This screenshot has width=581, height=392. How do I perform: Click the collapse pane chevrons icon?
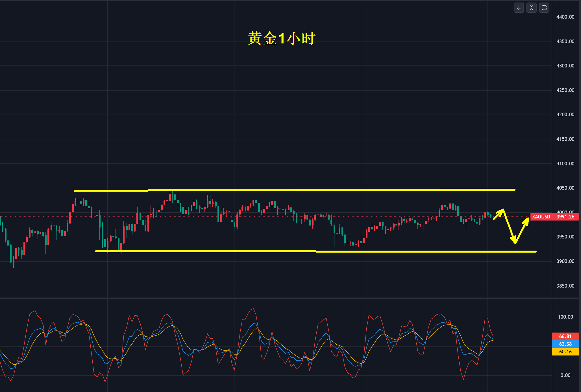click(x=531, y=8)
